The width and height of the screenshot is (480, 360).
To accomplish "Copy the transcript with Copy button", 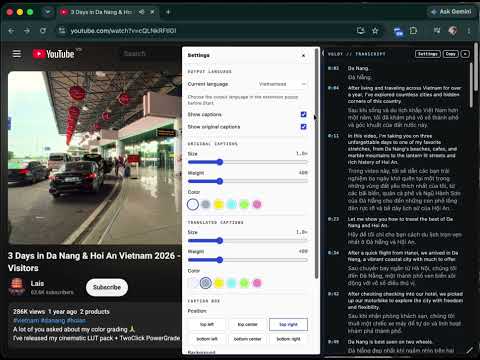I will click(x=451, y=54).
